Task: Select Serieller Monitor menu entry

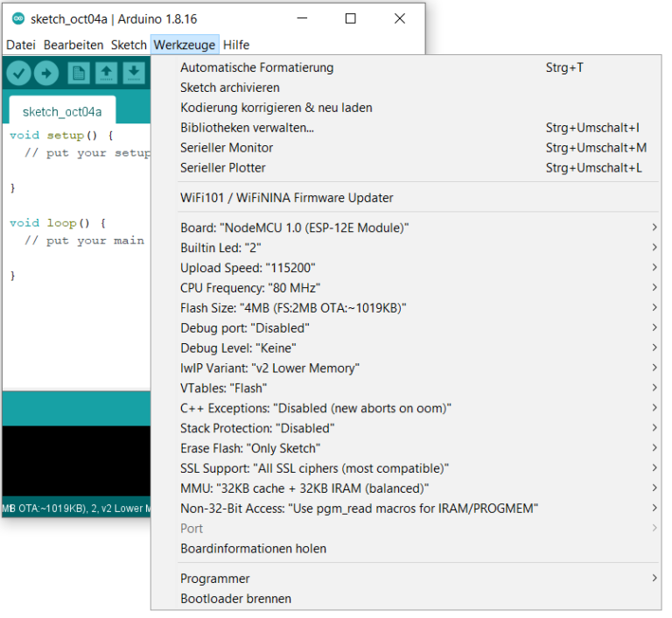Action: [x=227, y=148]
